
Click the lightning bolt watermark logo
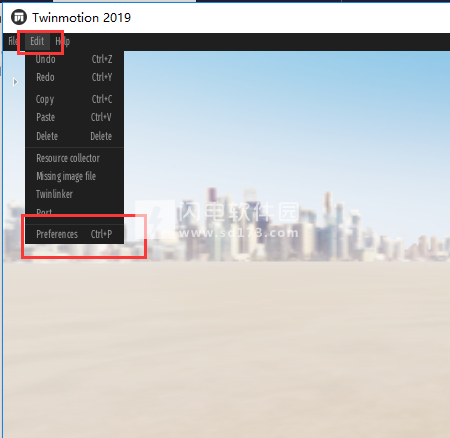[155, 219]
